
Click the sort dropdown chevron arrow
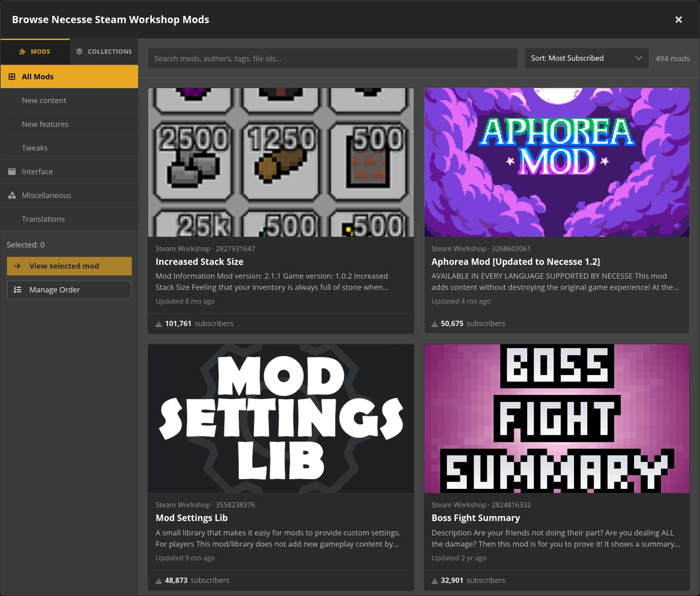638,58
